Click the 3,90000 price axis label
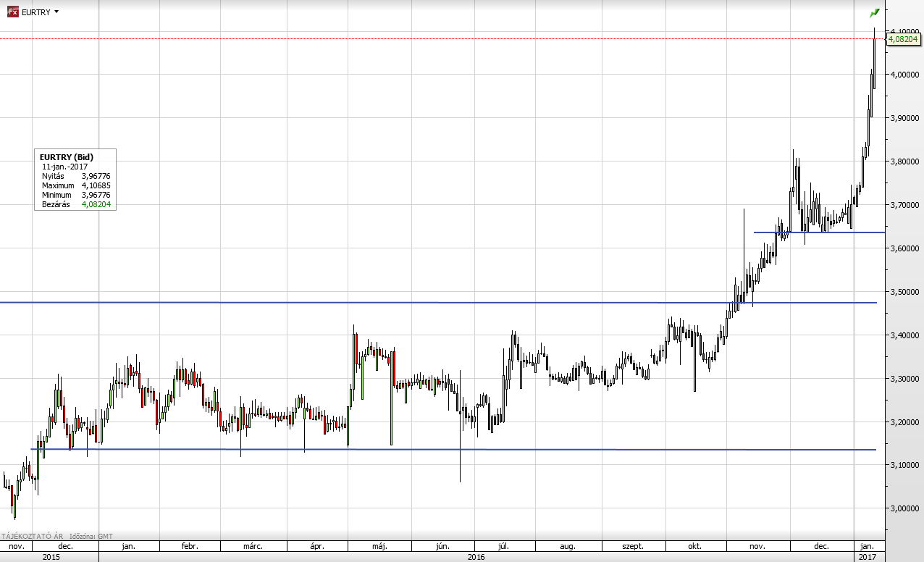This screenshot has width=924, height=562. pyautogui.click(x=904, y=117)
